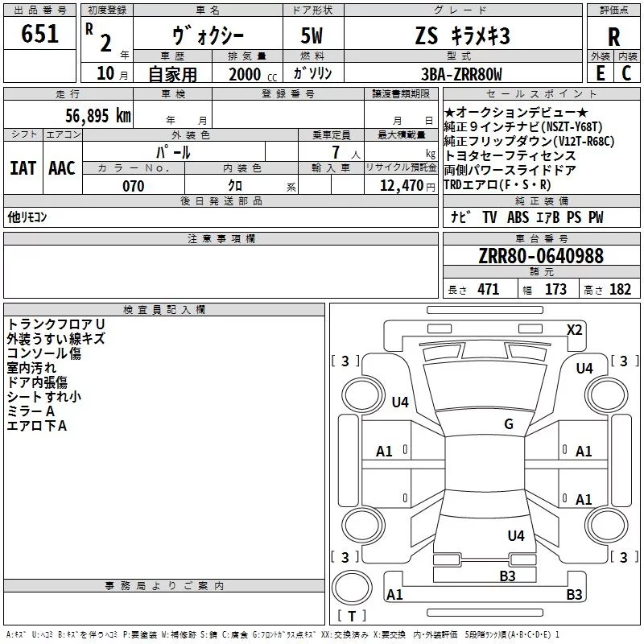Select inspector note ミラーA
The height and width of the screenshot is (644, 644).
tap(31, 411)
